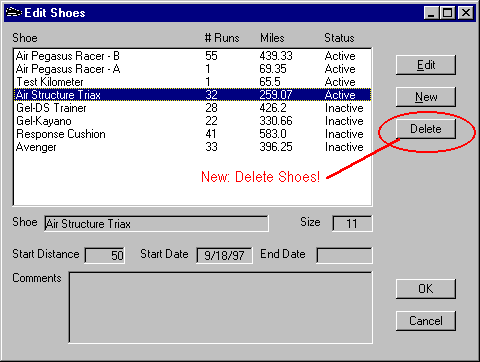Click the Inactive status of Avenger

pos(344,147)
